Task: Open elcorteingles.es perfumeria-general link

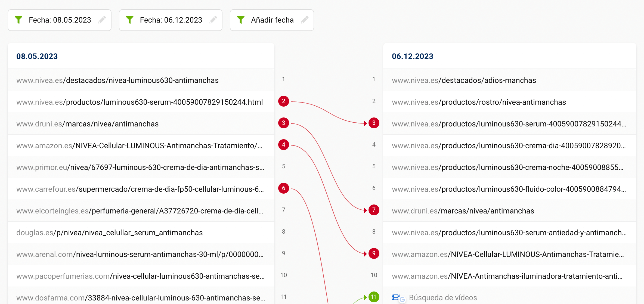Action: point(140,211)
